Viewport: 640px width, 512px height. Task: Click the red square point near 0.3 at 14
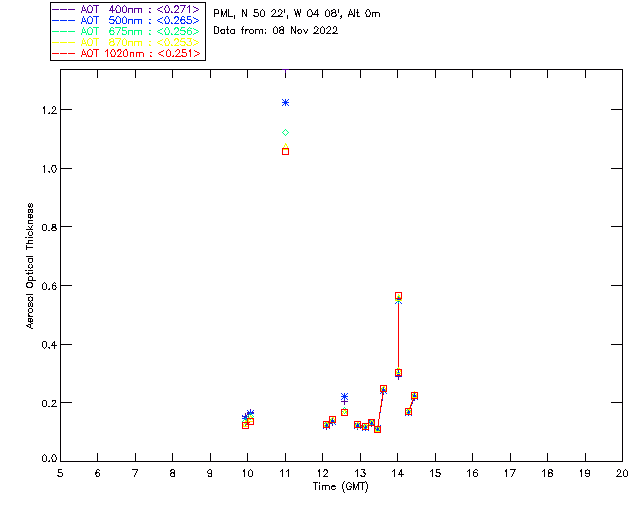(398, 372)
